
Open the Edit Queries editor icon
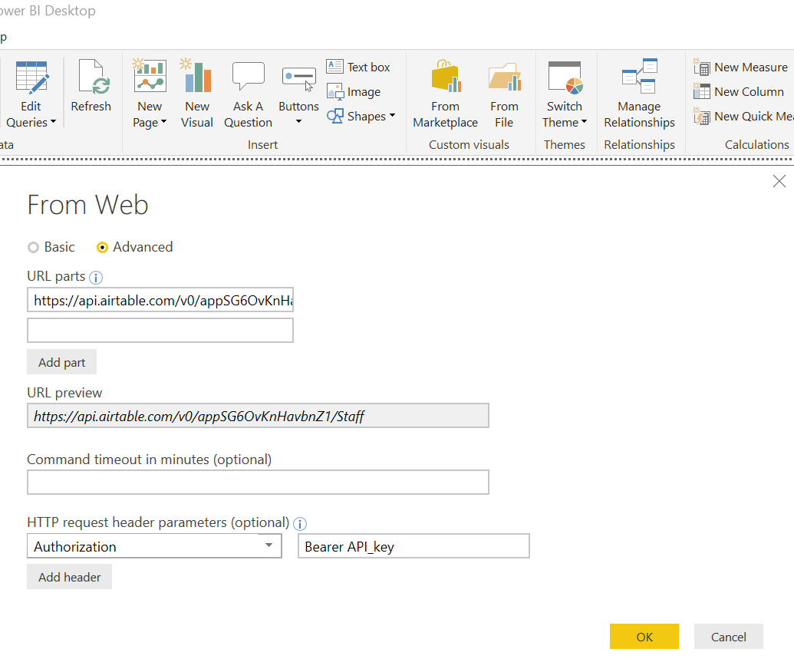click(x=31, y=77)
